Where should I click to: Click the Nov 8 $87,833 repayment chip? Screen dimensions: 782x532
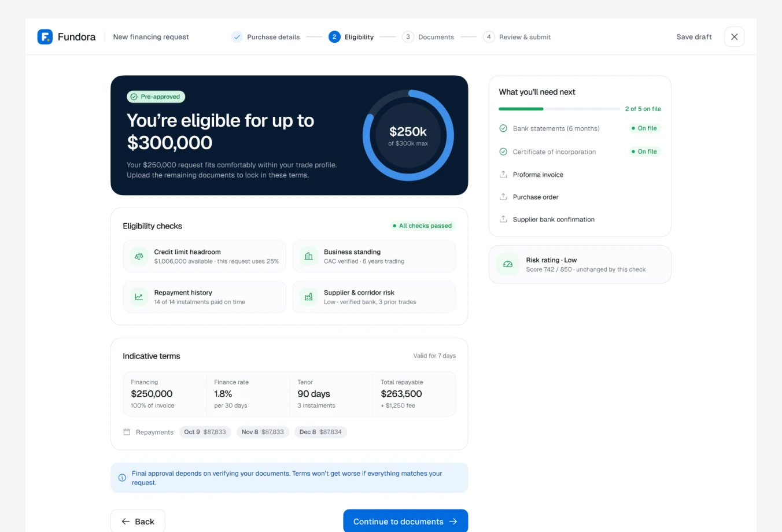tap(263, 432)
